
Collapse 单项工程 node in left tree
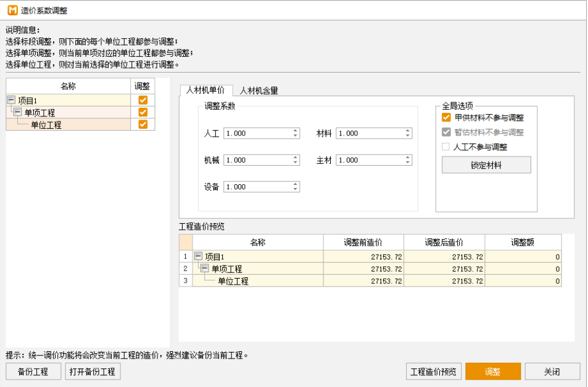point(17,113)
